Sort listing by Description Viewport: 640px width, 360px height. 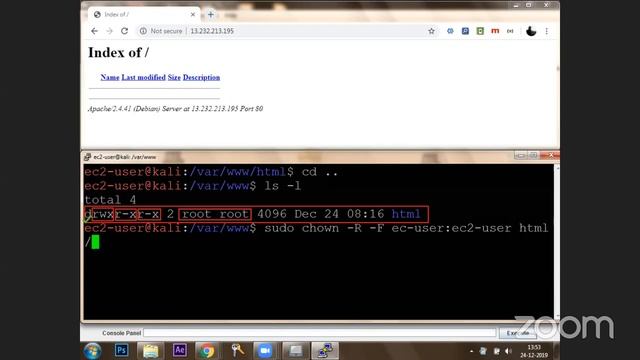(x=201, y=77)
